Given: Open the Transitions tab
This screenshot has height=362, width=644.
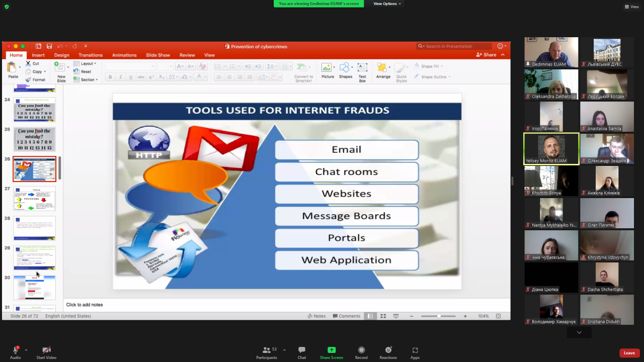Looking at the screenshot, I should pyautogui.click(x=91, y=55).
